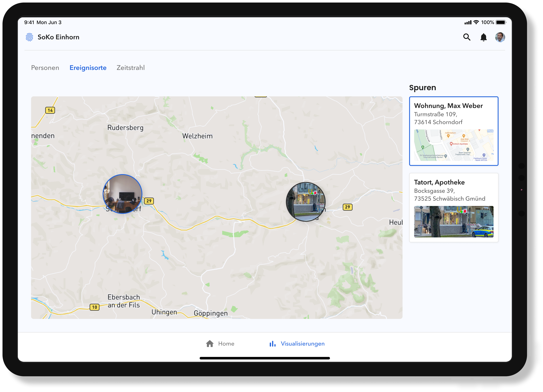The height and width of the screenshot is (392, 543).
Task: Open the Tatort, Apotheke card title
Action: click(x=439, y=182)
